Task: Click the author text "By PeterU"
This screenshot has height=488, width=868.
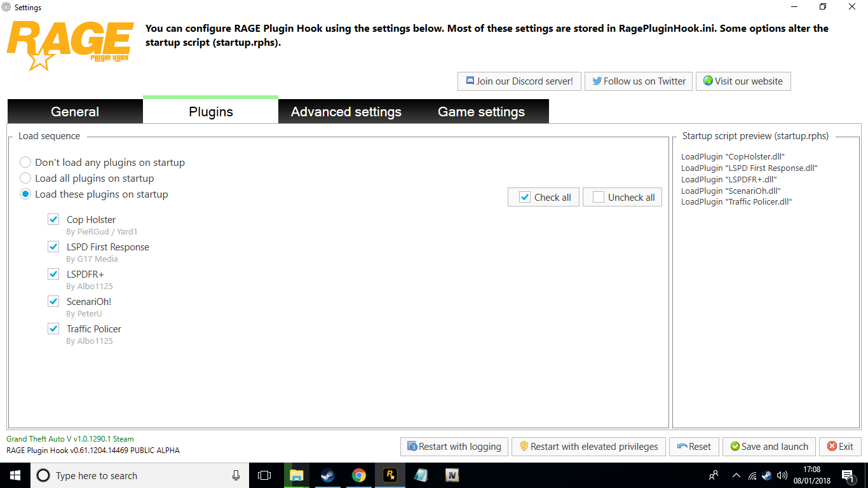Action: [x=84, y=314]
